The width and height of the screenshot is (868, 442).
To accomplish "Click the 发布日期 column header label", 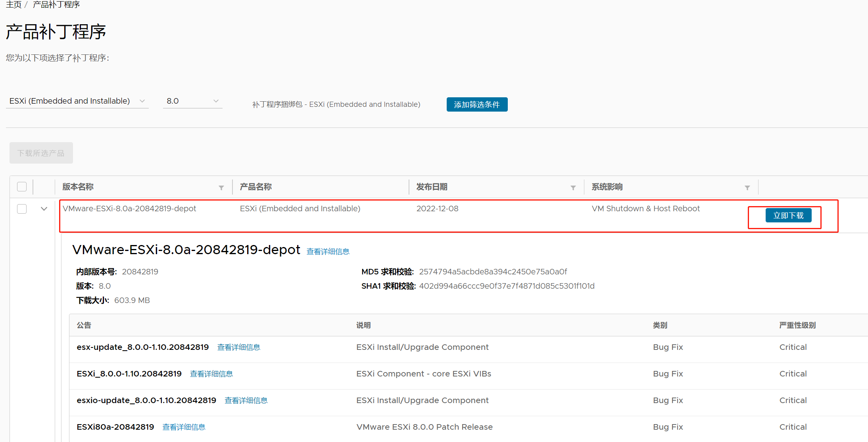I will click(x=432, y=187).
